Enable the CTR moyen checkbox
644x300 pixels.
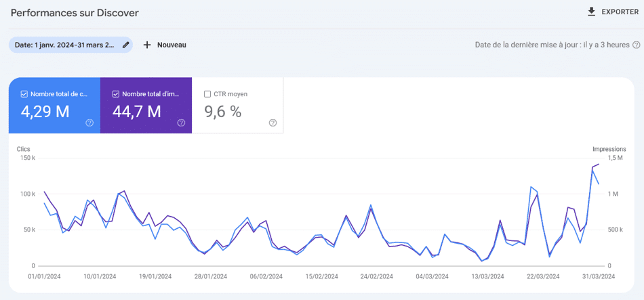[207, 94]
